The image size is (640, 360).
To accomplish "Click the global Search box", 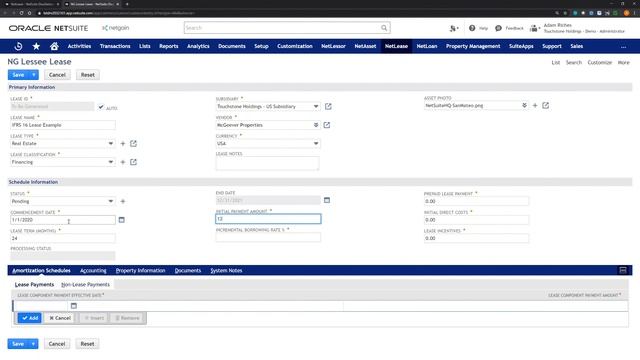I will click(282, 28).
